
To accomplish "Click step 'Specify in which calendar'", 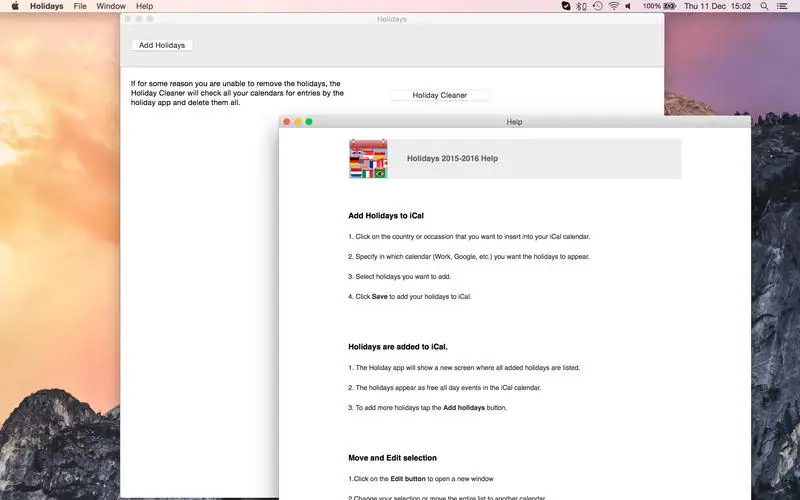I will (x=468, y=256).
